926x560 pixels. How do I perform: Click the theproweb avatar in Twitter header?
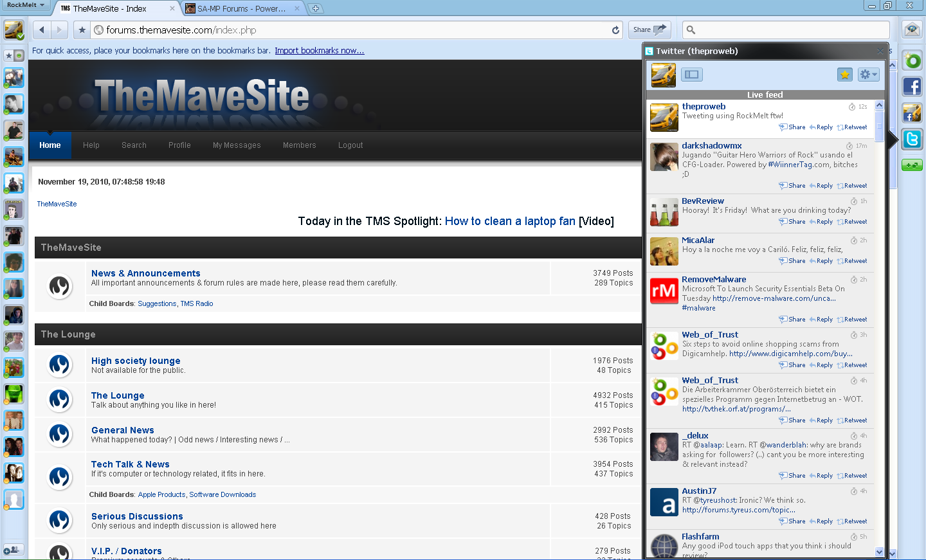tap(663, 75)
